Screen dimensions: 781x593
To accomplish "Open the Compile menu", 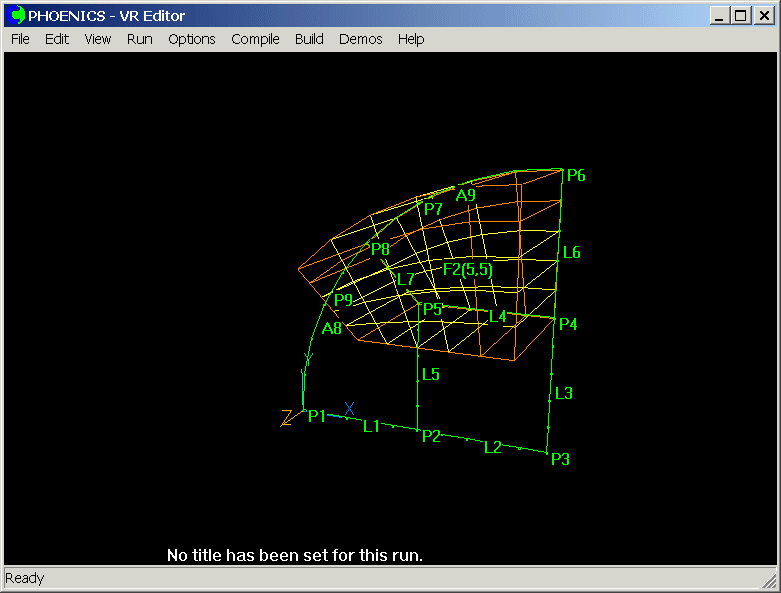I will 255,39.
